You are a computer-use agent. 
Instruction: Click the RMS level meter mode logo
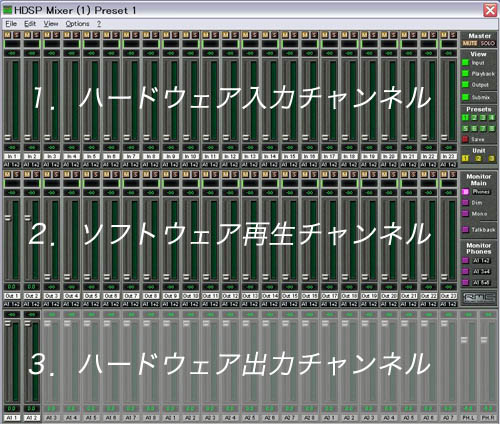[x=478, y=297]
